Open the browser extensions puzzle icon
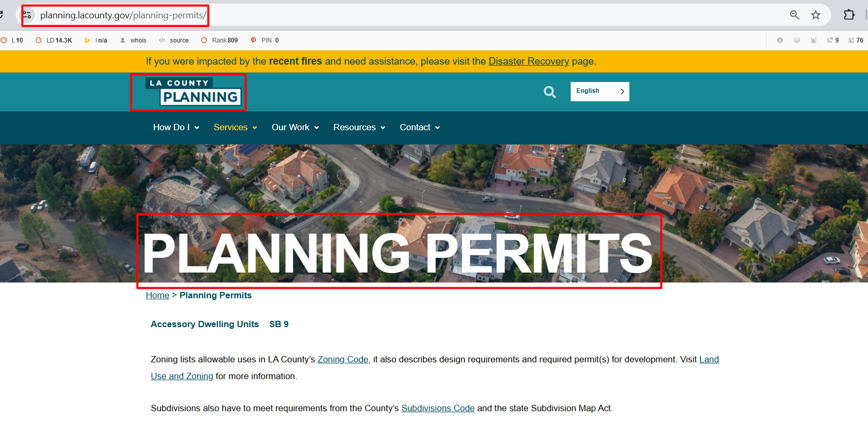 pyautogui.click(x=849, y=15)
